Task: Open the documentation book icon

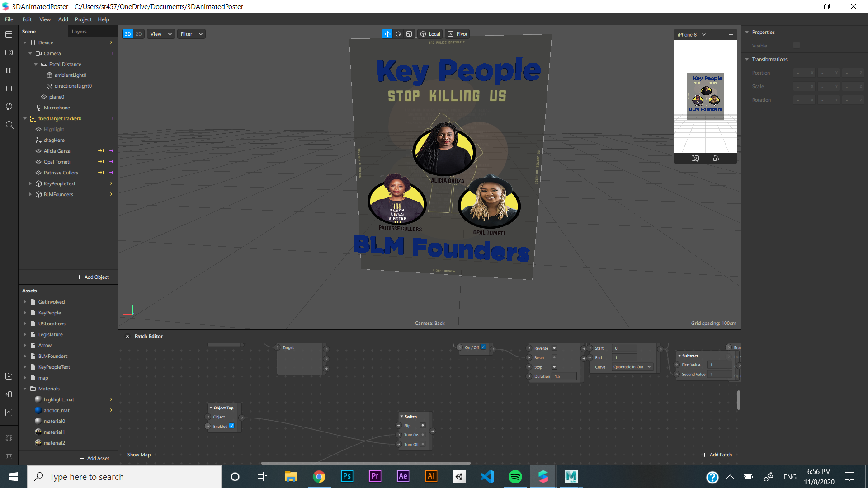Action: pos(9,456)
